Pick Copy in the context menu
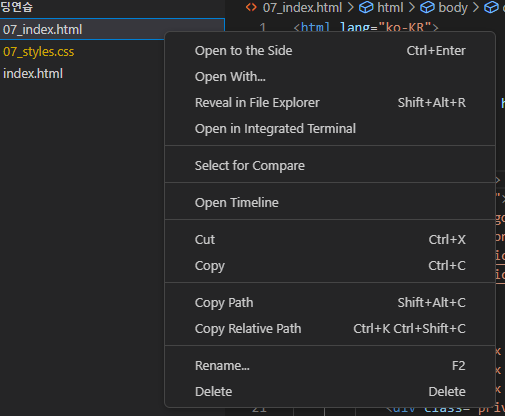The height and width of the screenshot is (416, 505). [330, 266]
